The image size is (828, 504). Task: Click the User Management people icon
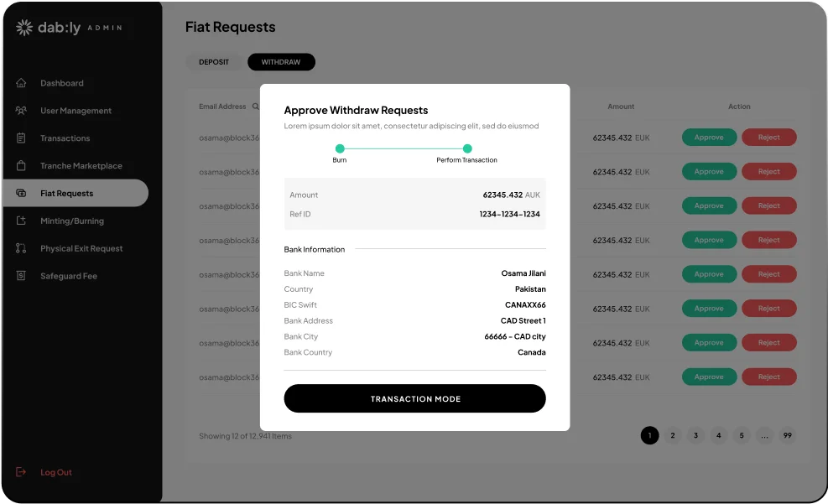click(22, 111)
